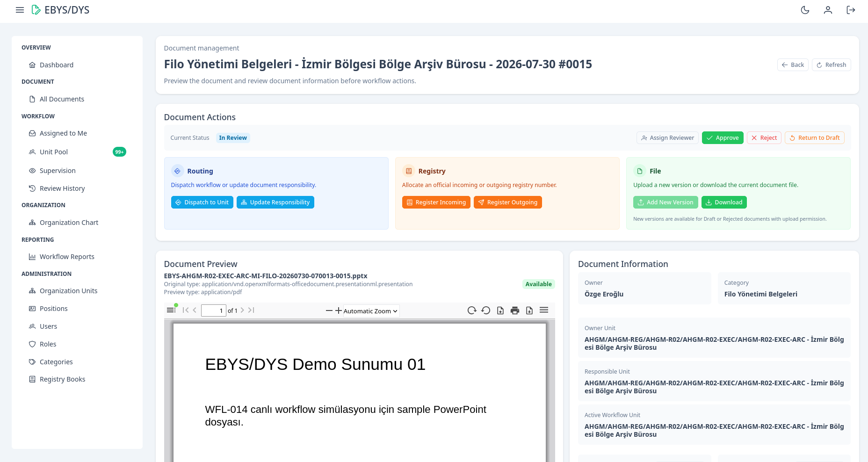Image resolution: width=868 pixels, height=462 pixels.
Task: Open the user profile icon
Action: coord(828,10)
